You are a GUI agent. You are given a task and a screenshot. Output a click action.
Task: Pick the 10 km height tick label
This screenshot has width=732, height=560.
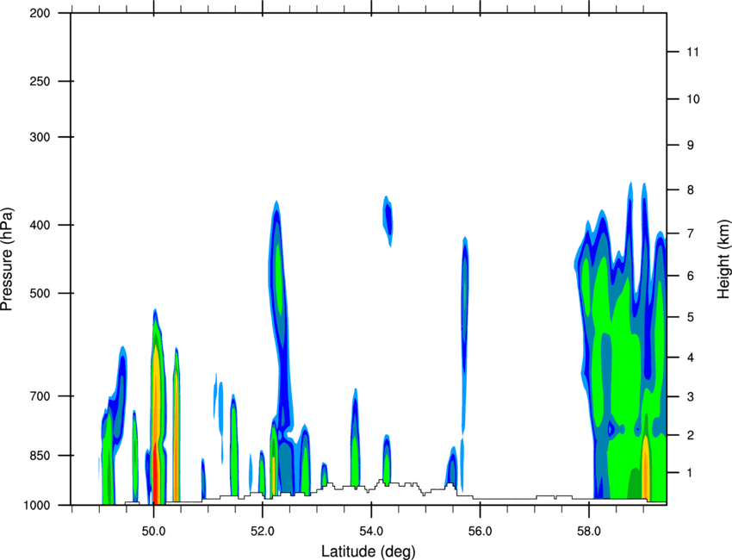coord(693,99)
